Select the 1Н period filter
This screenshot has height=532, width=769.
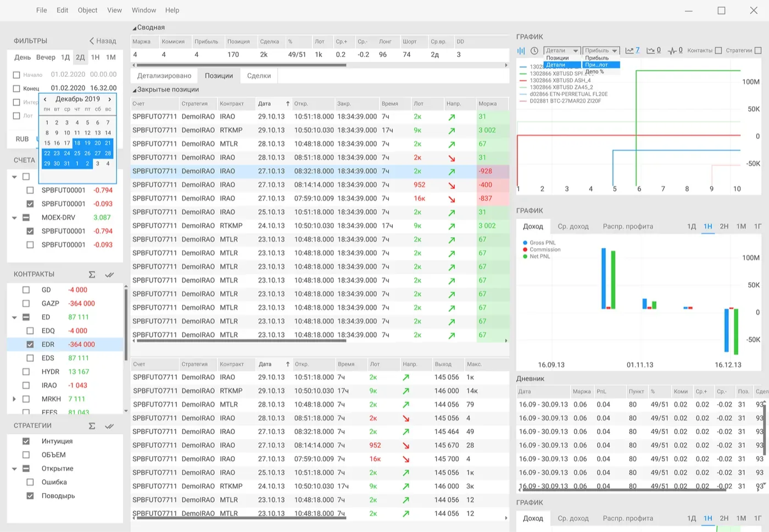click(x=95, y=57)
